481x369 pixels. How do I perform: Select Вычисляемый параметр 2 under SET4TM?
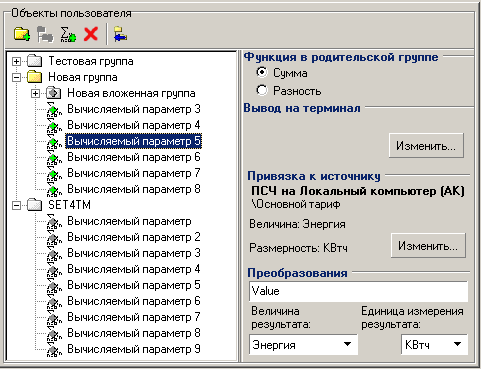pyautogui.click(x=134, y=237)
